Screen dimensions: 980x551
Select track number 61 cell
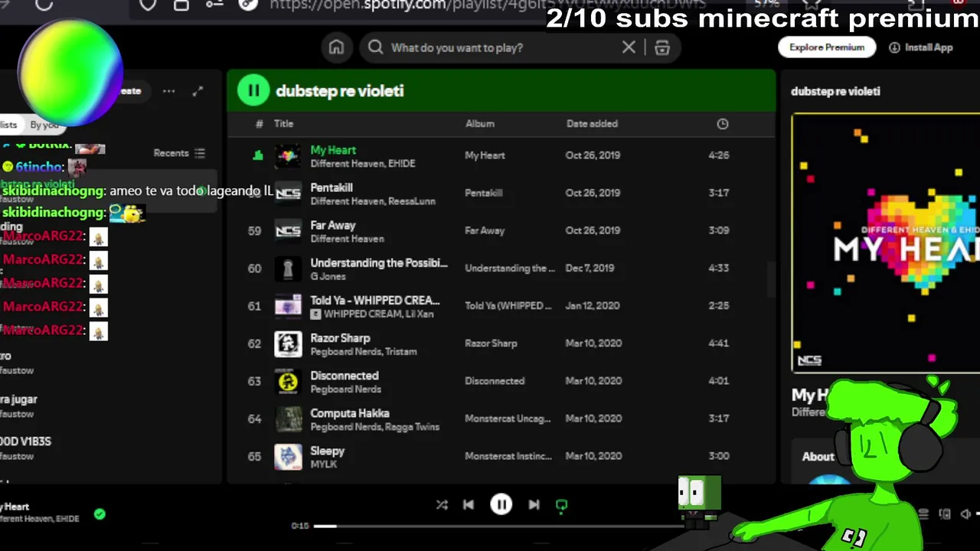254,306
